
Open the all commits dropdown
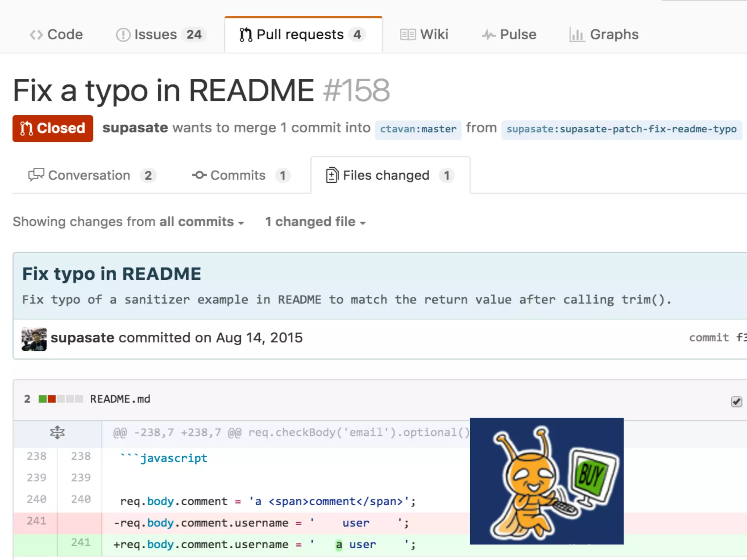202,222
